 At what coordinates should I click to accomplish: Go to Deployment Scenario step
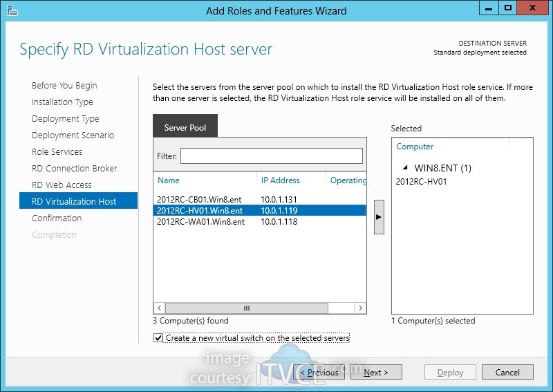(73, 135)
